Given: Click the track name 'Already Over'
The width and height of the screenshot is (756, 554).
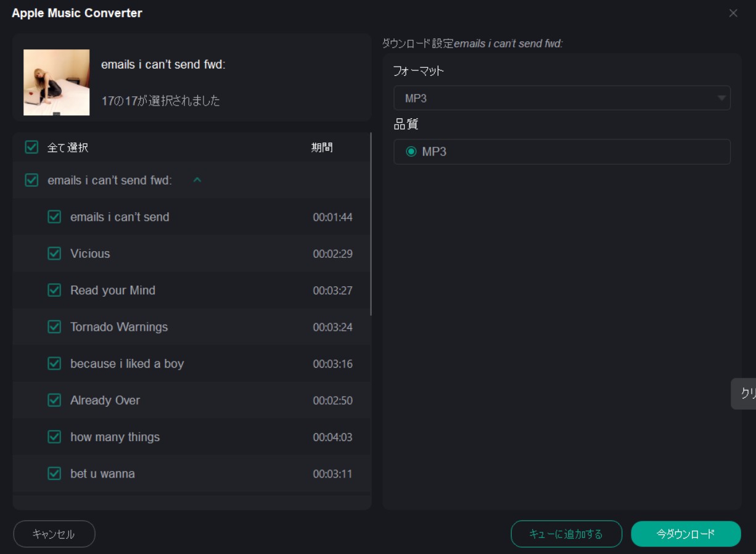Looking at the screenshot, I should click(x=105, y=400).
